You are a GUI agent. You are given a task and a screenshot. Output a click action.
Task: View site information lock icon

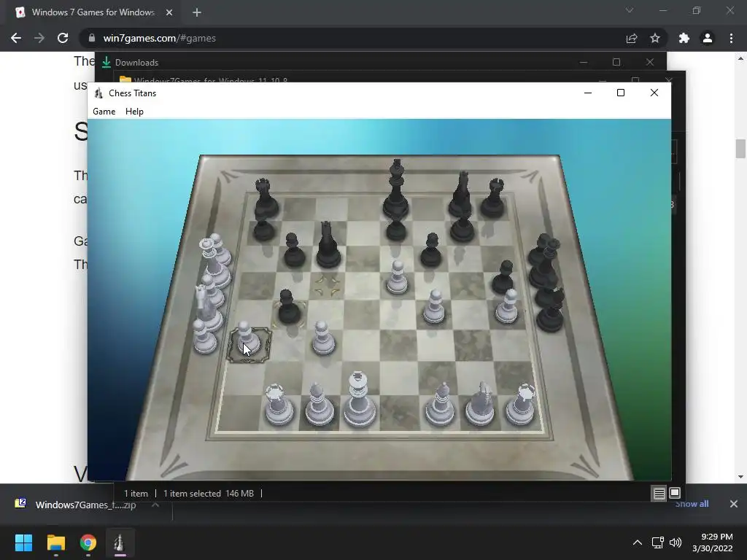pyautogui.click(x=92, y=38)
